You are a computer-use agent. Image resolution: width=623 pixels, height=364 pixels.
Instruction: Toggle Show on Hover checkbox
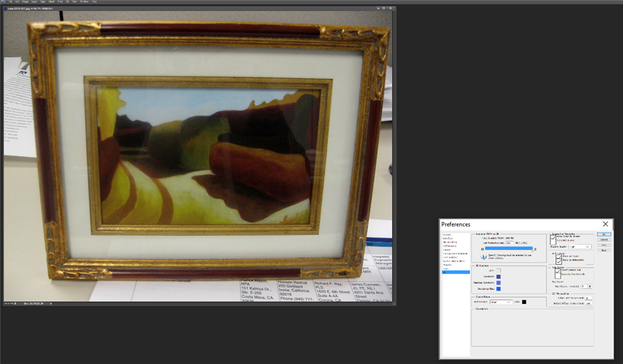559,257
